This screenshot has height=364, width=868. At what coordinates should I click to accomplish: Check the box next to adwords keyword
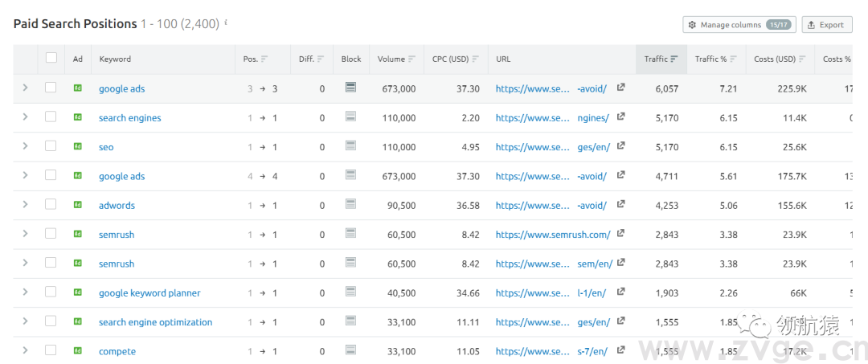click(x=51, y=205)
